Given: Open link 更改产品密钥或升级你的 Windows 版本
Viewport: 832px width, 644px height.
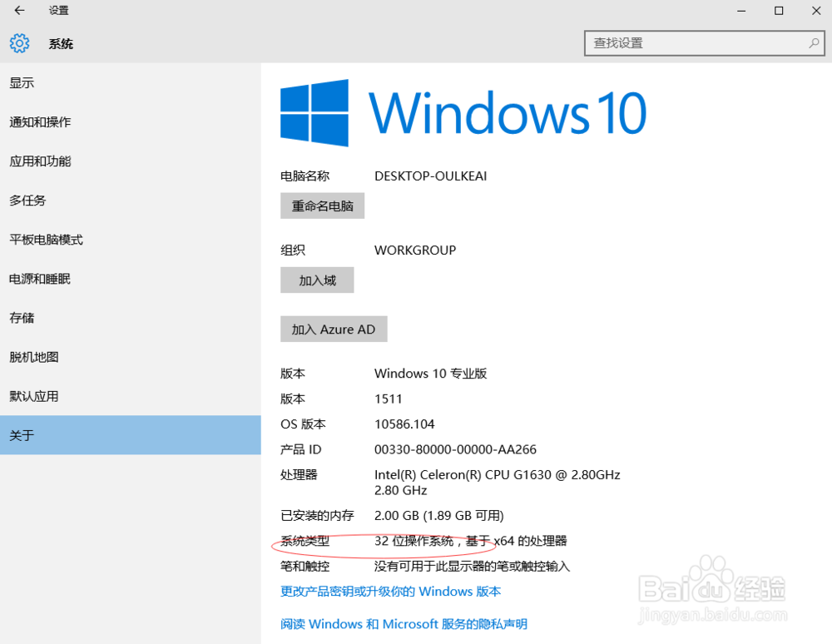Looking at the screenshot, I should pos(390,592).
